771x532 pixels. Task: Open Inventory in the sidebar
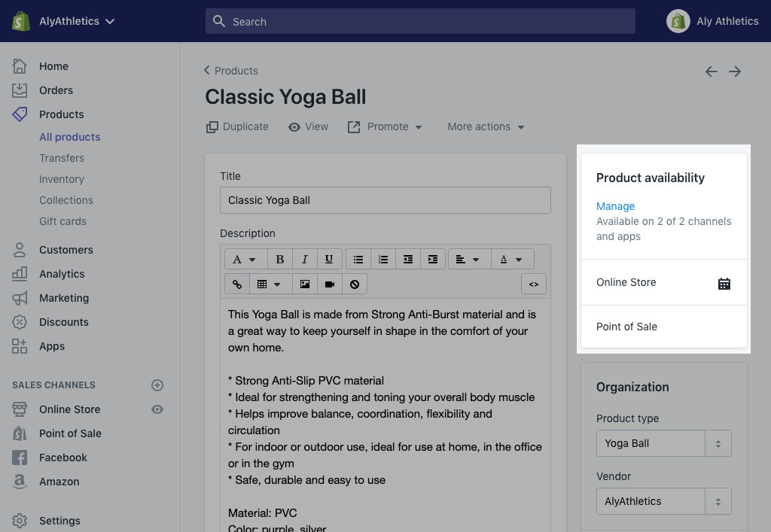(62, 179)
